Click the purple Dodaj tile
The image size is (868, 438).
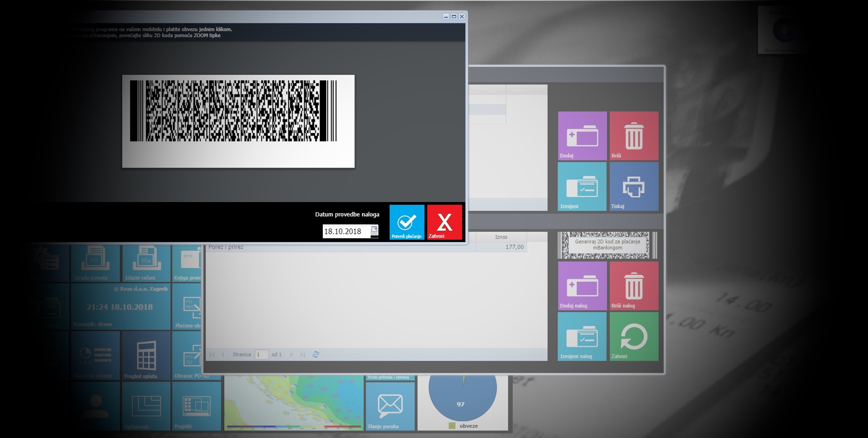click(x=582, y=136)
